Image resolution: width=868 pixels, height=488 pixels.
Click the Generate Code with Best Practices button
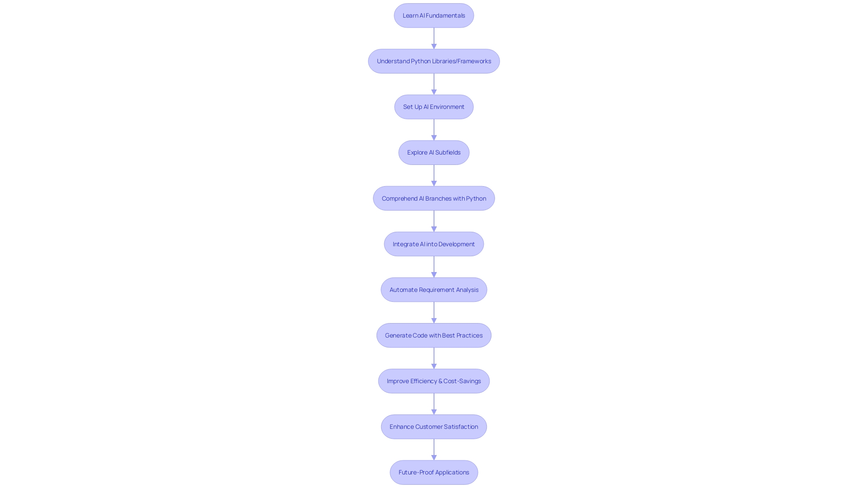(434, 335)
